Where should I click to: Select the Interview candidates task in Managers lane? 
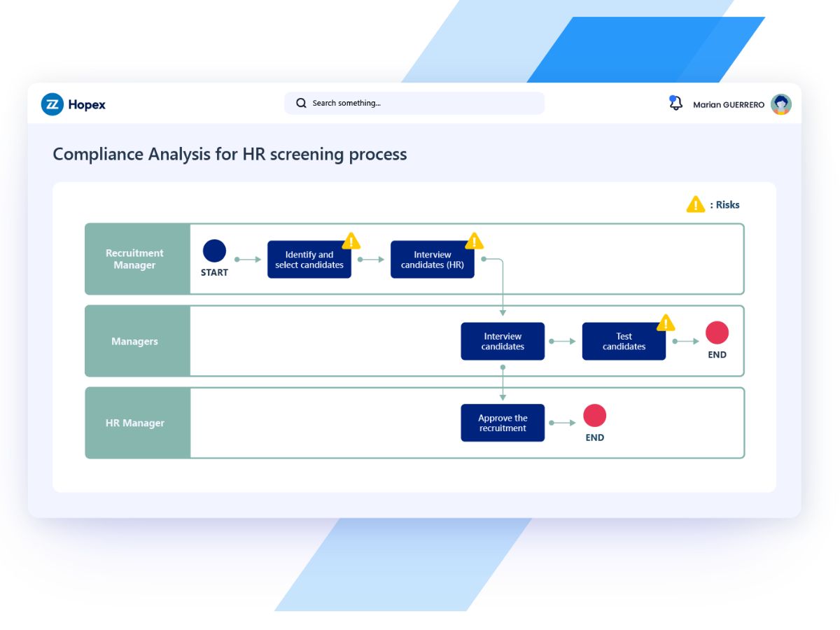pos(503,342)
